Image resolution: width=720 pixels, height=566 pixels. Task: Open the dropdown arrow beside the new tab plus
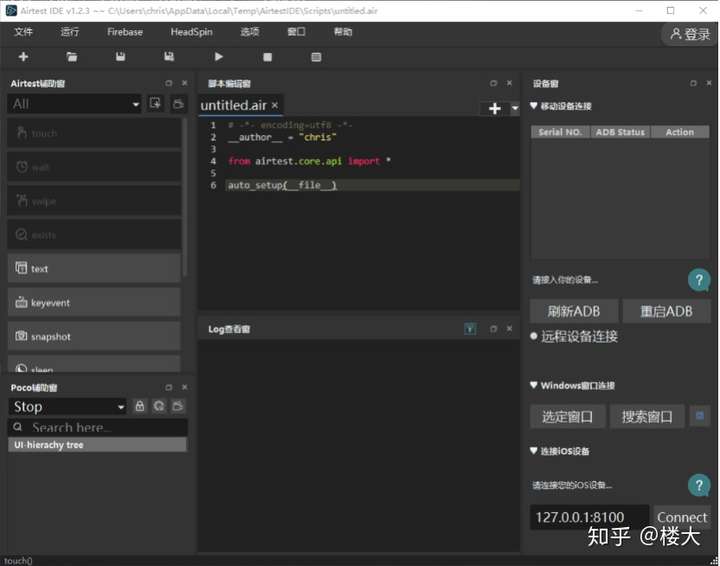(515, 108)
